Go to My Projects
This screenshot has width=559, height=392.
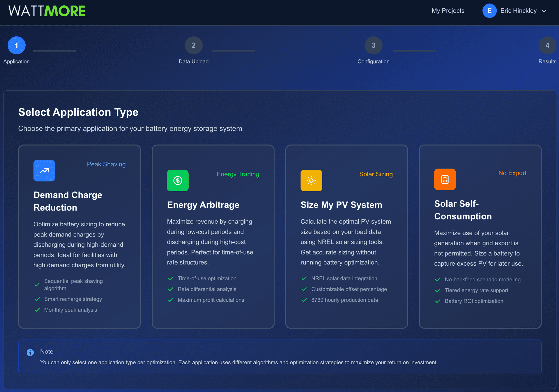[448, 11]
